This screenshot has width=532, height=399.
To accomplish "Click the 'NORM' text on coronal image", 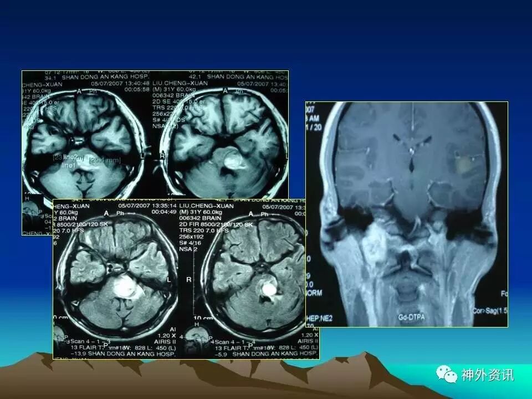I will point(314,293).
